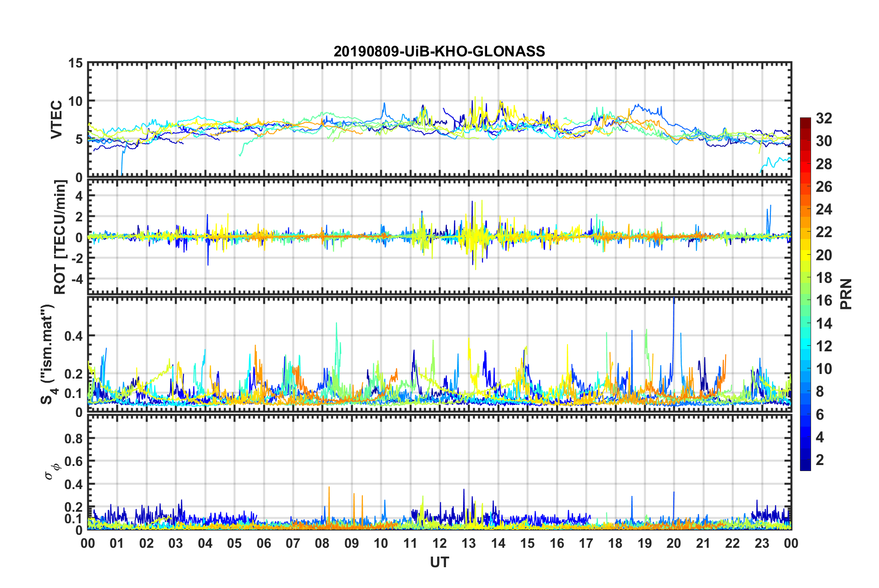
Task: Click the colorbar tick label 24
Action: click(824, 209)
